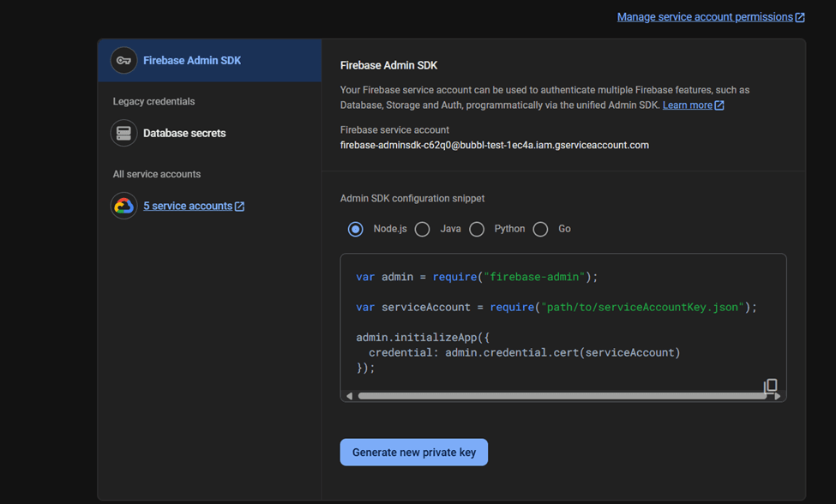
Task: Select the Java radio button
Action: [x=421, y=229]
